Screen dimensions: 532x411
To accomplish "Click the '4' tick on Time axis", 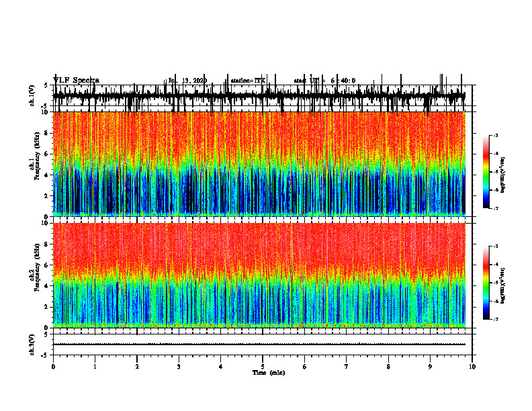I will [220, 367].
